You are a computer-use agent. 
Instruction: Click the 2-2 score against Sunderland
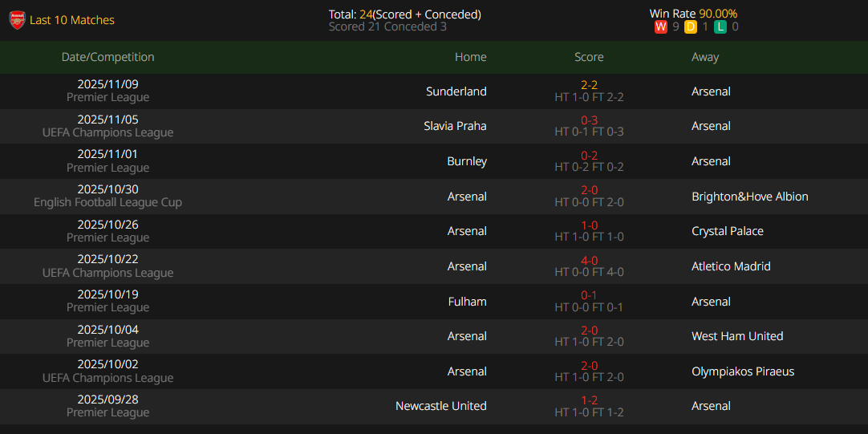(x=589, y=85)
